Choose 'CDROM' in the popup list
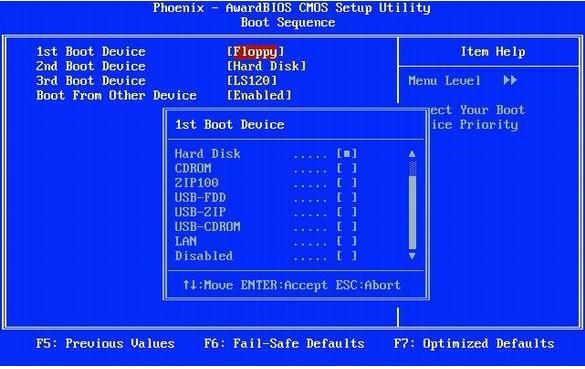 pyautogui.click(x=193, y=168)
